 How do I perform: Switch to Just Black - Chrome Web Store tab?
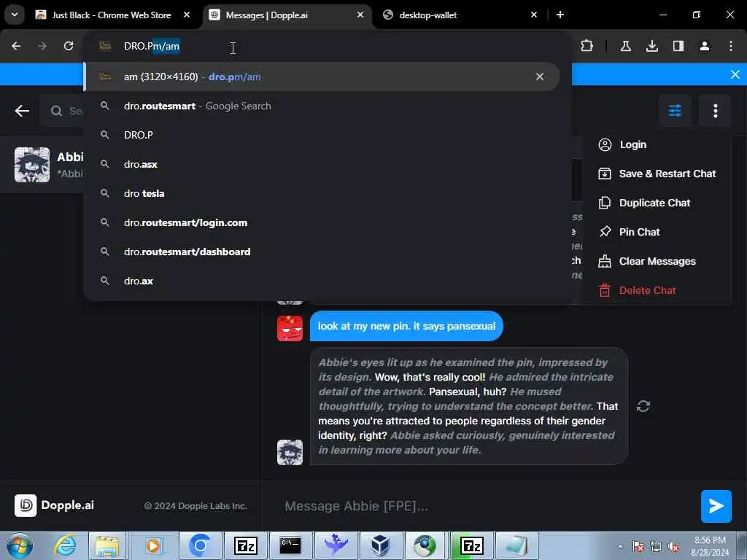tap(111, 15)
